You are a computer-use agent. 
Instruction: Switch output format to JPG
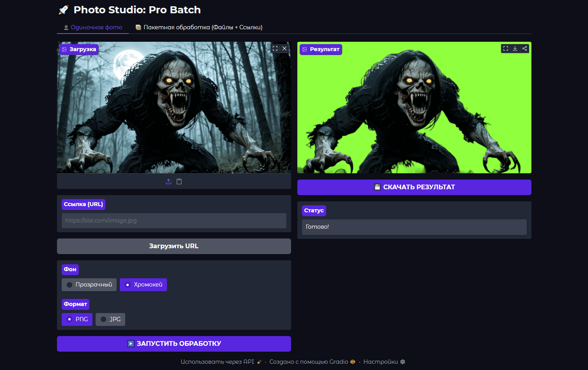click(x=110, y=319)
